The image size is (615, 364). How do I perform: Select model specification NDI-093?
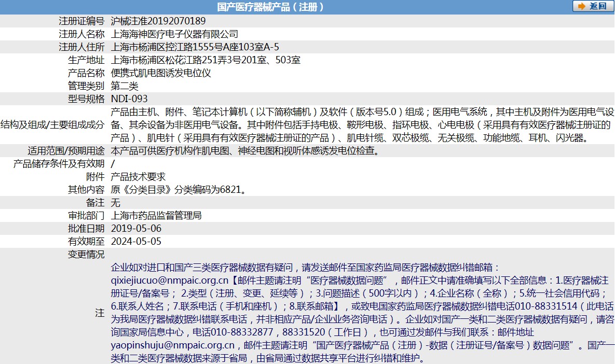tap(129, 99)
